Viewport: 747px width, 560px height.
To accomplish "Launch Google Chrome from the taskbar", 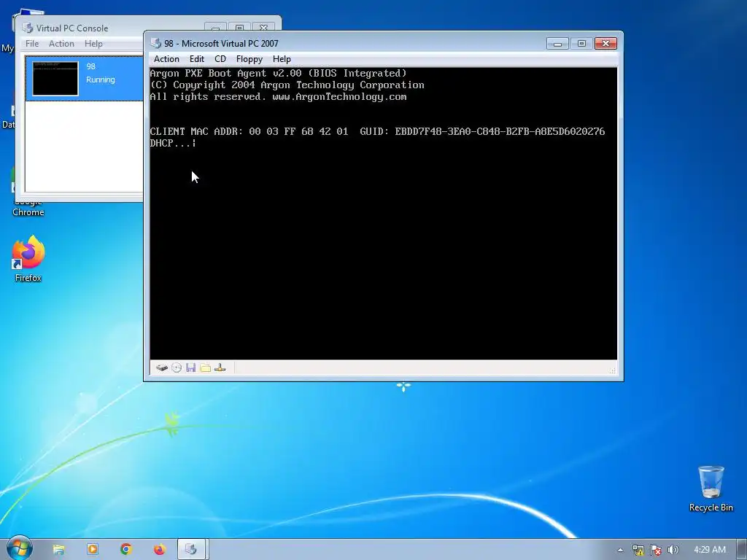I will (125, 550).
